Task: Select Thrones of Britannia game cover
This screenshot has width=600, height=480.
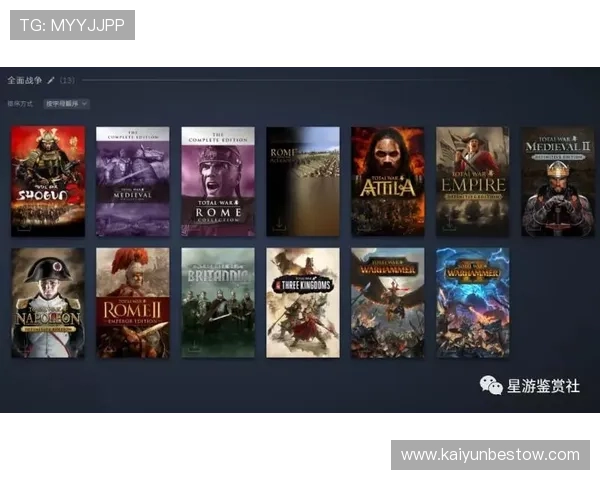Action: click(217, 303)
